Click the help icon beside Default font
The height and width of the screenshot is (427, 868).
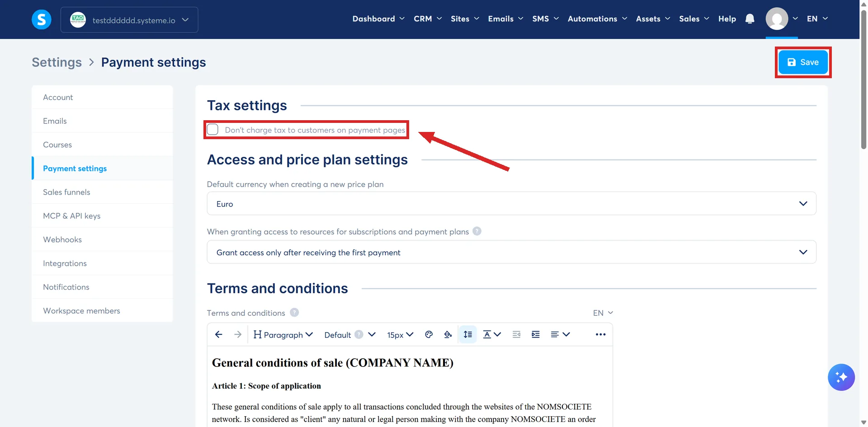(x=359, y=334)
